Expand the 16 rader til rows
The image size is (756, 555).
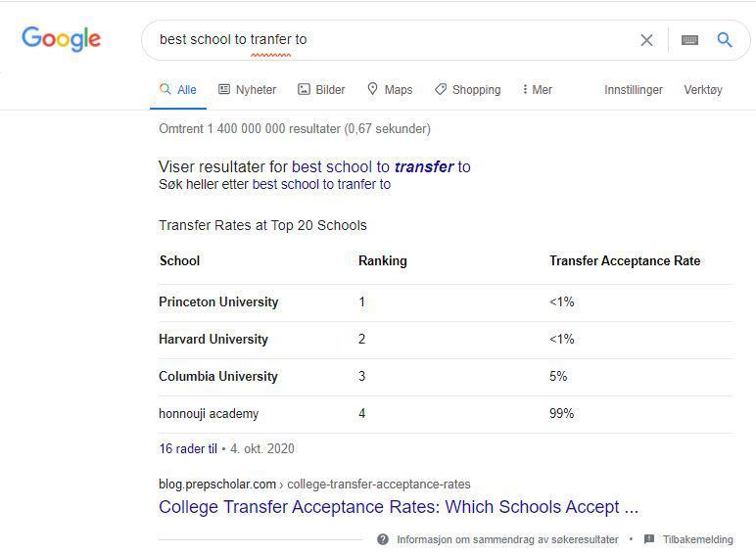(x=188, y=448)
